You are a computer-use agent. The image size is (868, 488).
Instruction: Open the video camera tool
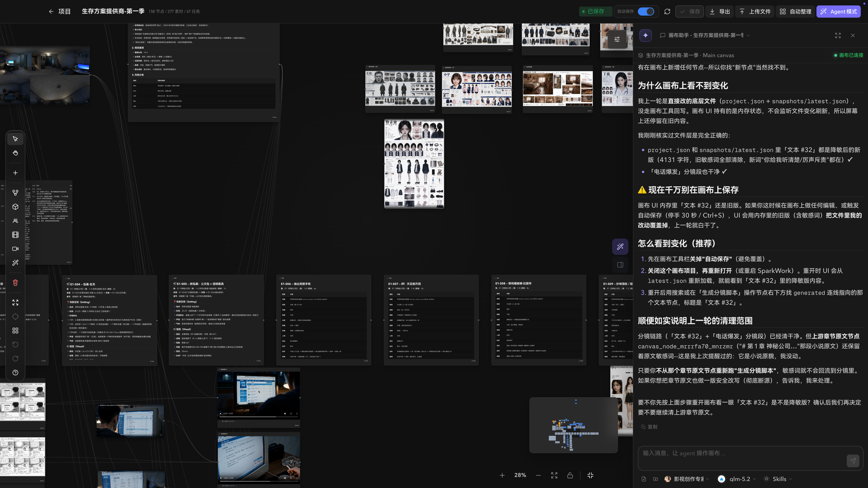pos(15,249)
